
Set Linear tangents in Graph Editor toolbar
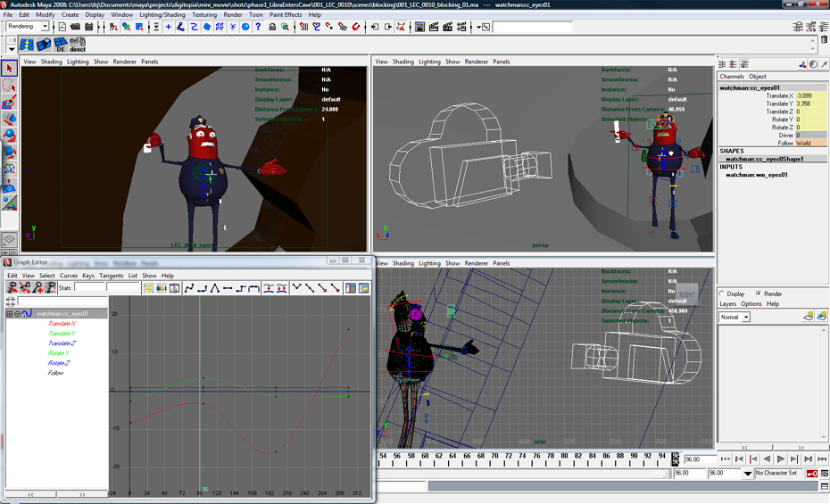(x=215, y=288)
